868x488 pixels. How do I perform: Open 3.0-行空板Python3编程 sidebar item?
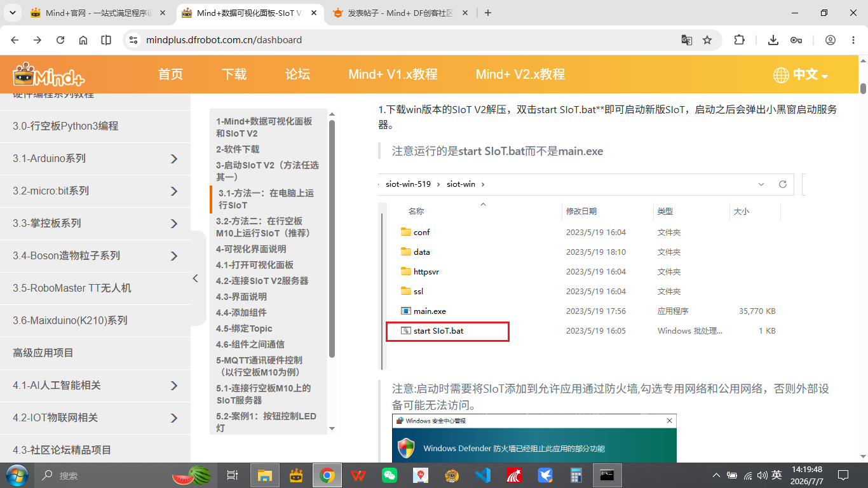pos(95,126)
